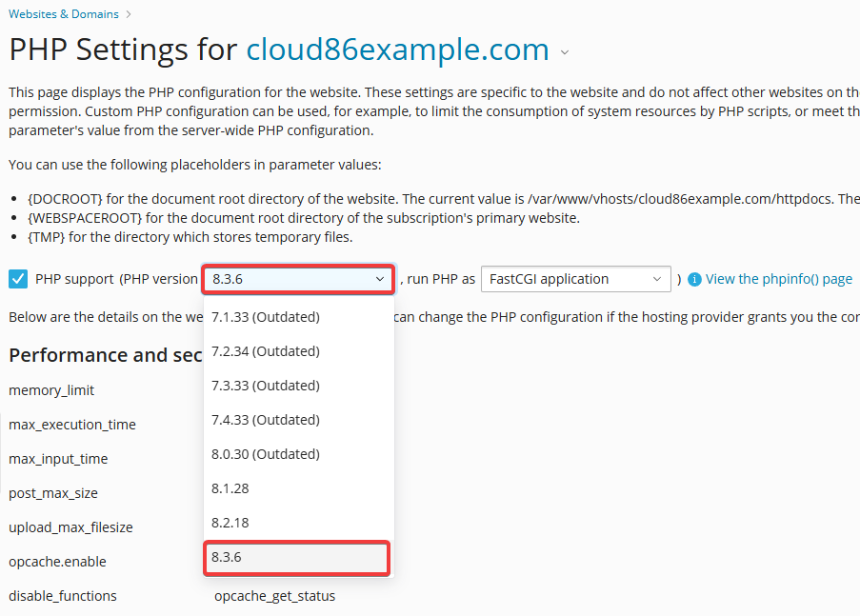The height and width of the screenshot is (616, 860).
Task: Choose PHP 7.4.33 (Outdated) from list
Action: (298, 420)
